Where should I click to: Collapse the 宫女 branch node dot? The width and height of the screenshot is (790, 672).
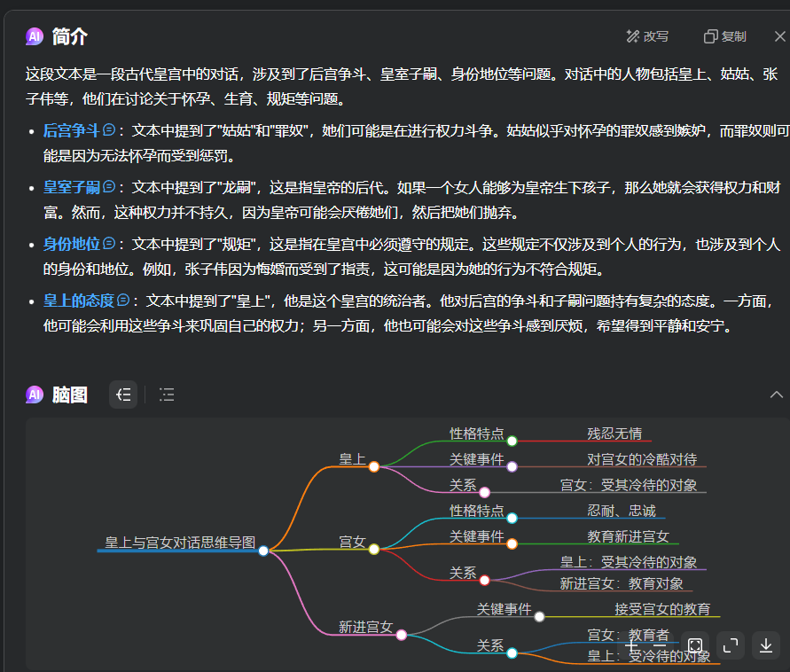376,550
